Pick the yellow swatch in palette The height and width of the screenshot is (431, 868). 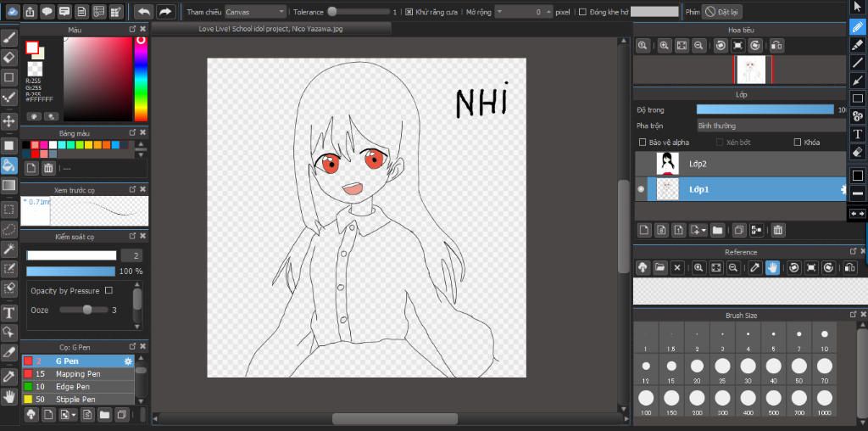tap(88, 144)
